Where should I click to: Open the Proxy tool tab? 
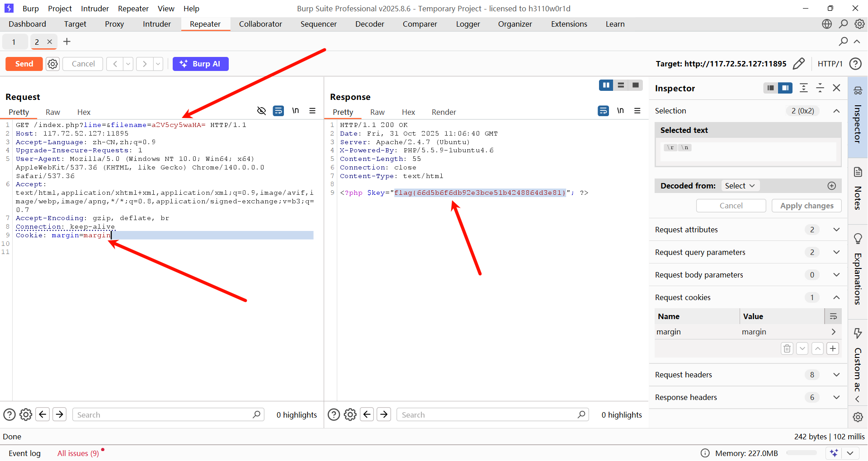[x=114, y=24]
